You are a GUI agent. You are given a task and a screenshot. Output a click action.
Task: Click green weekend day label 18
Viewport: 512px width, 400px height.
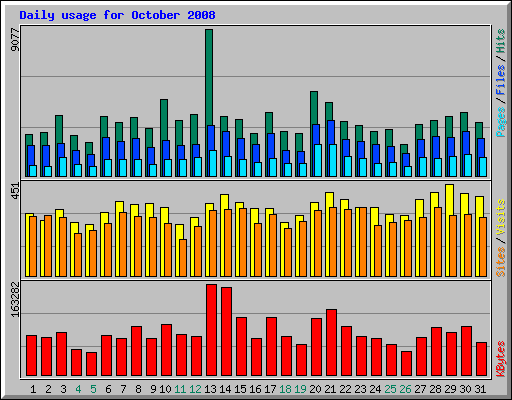pos(285,389)
